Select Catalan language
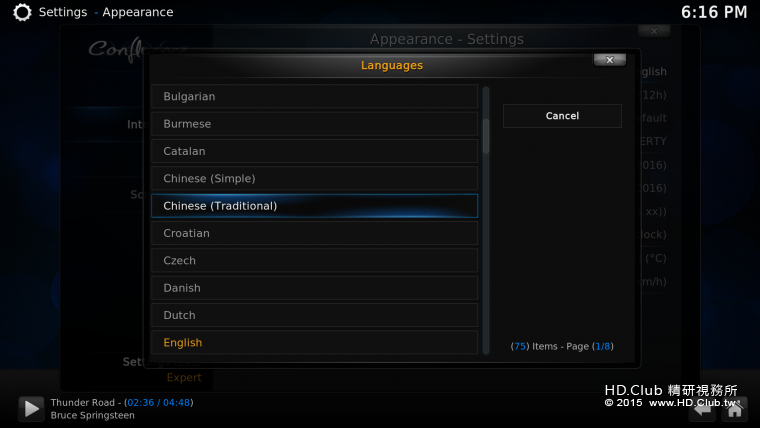The width and height of the screenshot is (760, 428). pyautogui.click(x=314, y=151)
